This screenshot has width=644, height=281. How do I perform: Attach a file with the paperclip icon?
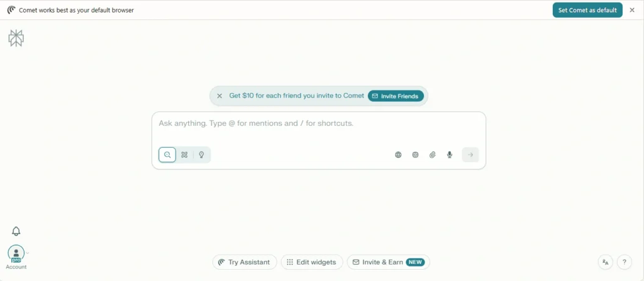coord(433,155)
